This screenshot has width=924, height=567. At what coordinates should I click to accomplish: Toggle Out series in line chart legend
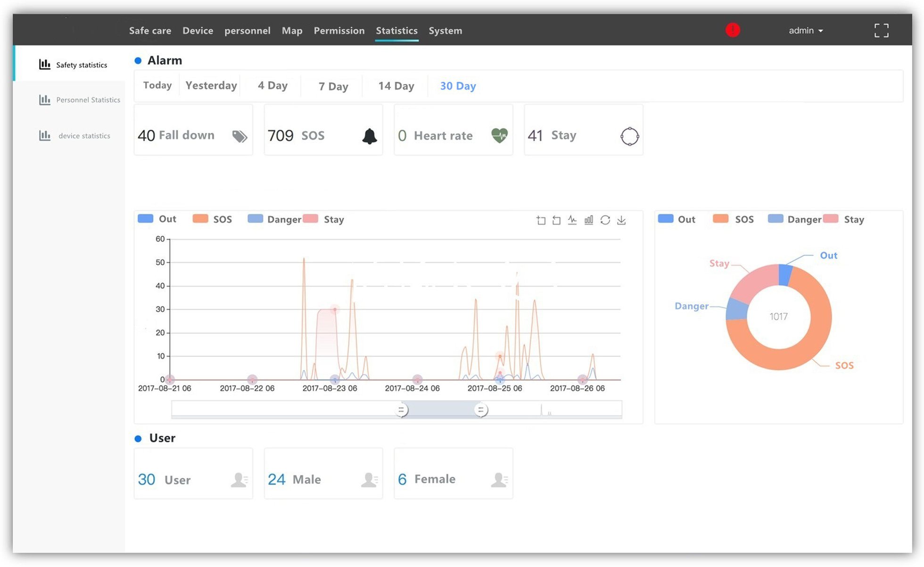click(x=157, y=219)
